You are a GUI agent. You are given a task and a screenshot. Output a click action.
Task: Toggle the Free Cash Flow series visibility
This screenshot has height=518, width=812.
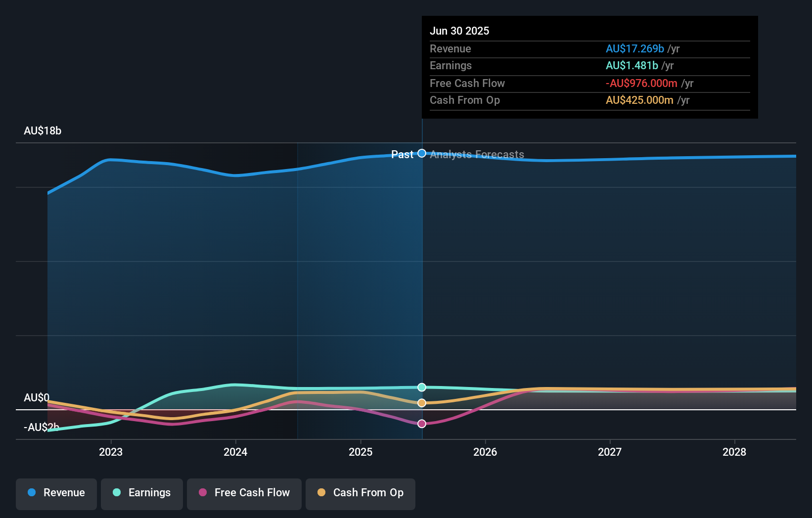244,493
